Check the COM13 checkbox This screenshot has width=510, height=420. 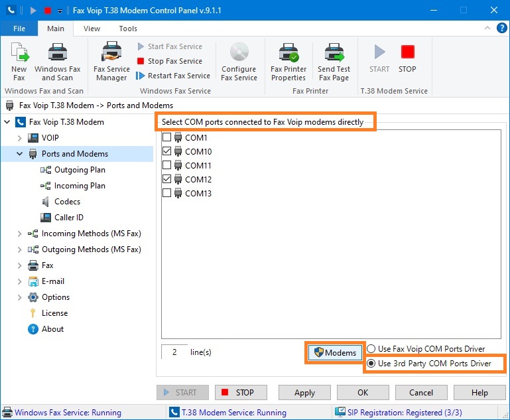167,193
